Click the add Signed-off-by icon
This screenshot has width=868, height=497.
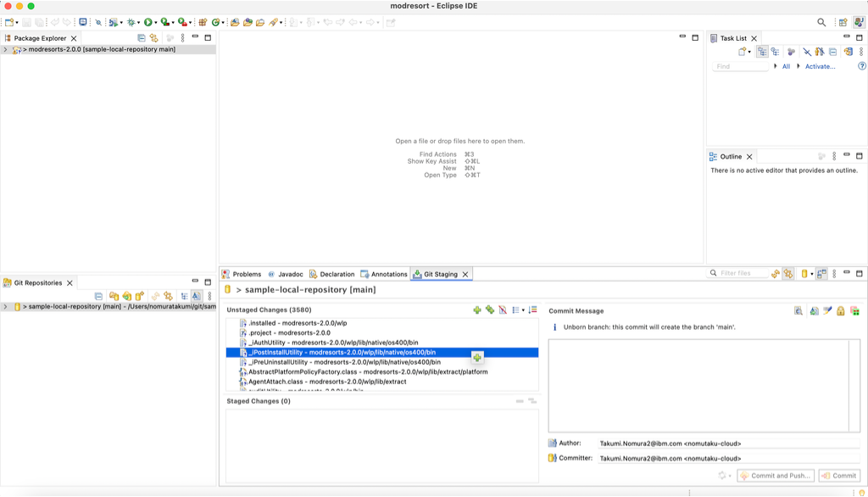(827, 310)
